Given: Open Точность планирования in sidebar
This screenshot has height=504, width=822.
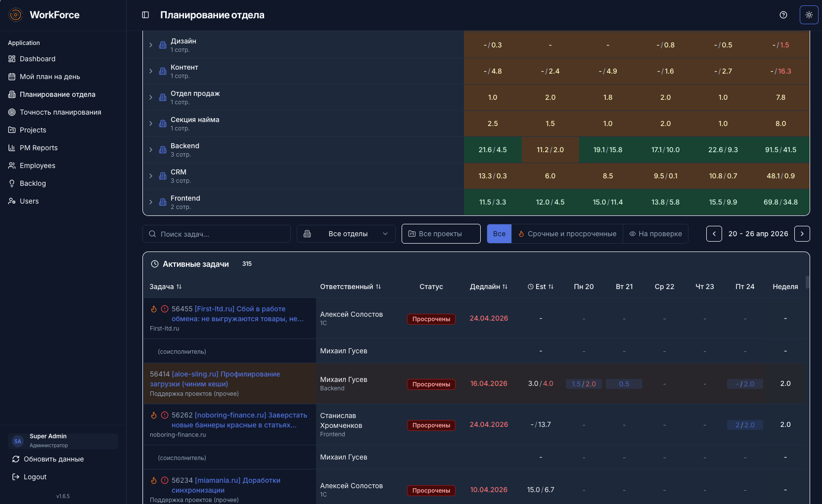Looking at the screenshot, I should coord(60,112).
